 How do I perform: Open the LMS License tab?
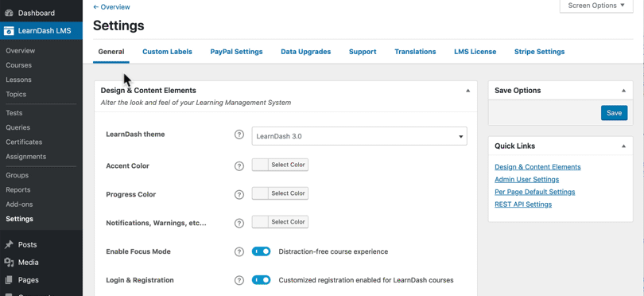point(475,52)
